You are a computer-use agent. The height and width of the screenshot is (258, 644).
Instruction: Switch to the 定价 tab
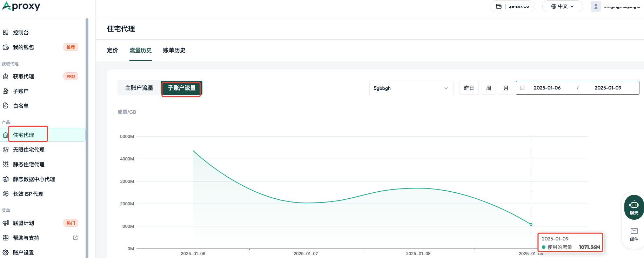113,50
